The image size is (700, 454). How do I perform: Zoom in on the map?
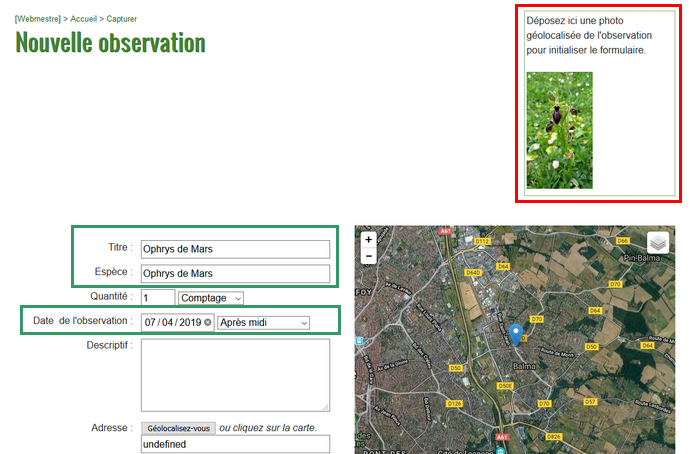pos(369,240)
